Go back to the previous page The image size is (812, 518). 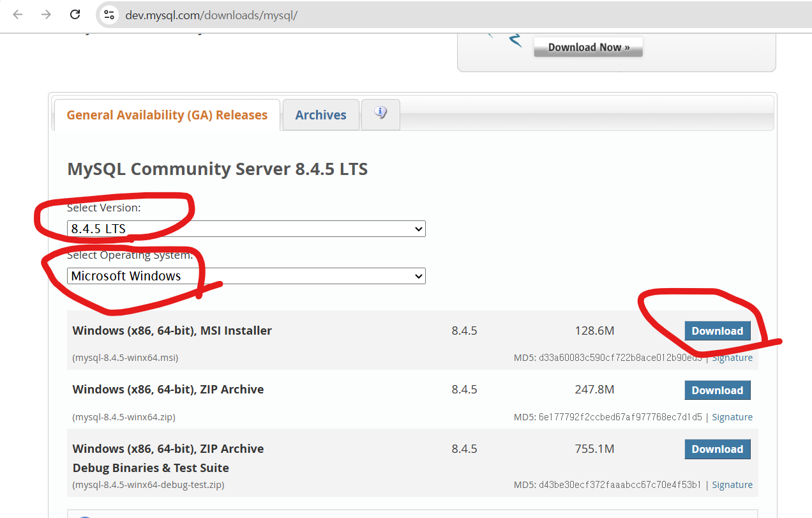pos(18,14)
